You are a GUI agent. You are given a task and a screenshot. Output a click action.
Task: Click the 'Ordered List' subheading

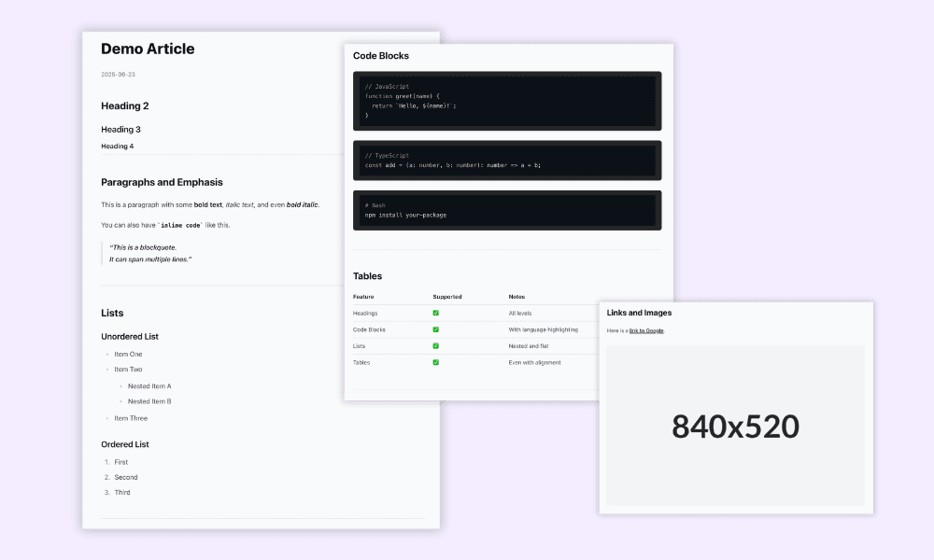coord(125,444)
